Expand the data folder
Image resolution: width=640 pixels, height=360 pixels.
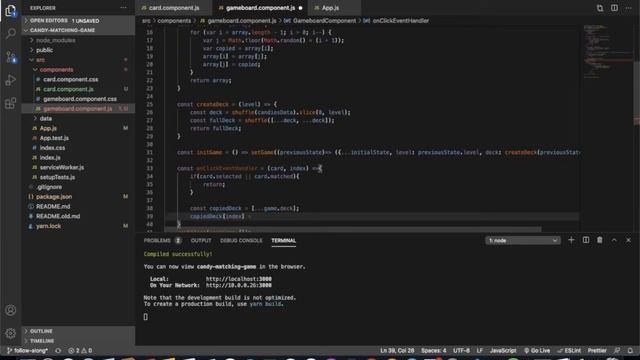coord(78,118)
